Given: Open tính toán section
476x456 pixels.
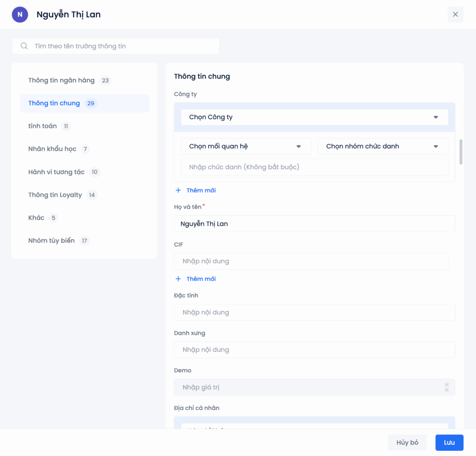Looking at the screenshot, I should [x=85, y=126].
